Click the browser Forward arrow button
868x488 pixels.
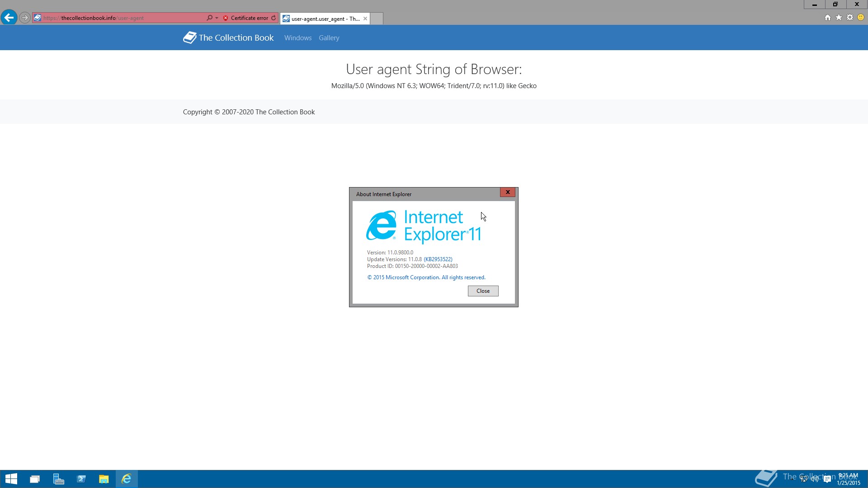[25, 18]
